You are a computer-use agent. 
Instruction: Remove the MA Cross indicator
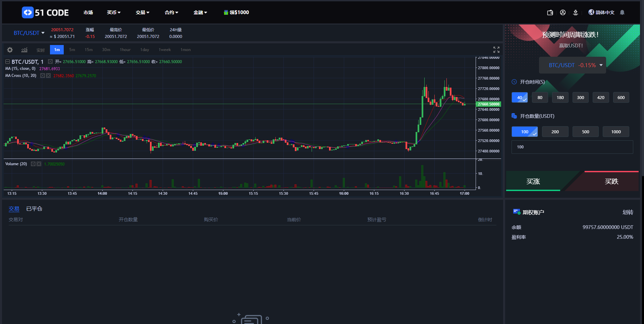[x=48, y=76]
